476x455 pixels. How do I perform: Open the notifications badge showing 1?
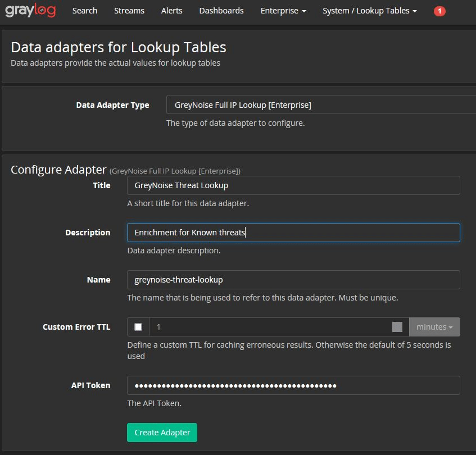[x=439, y=10]
